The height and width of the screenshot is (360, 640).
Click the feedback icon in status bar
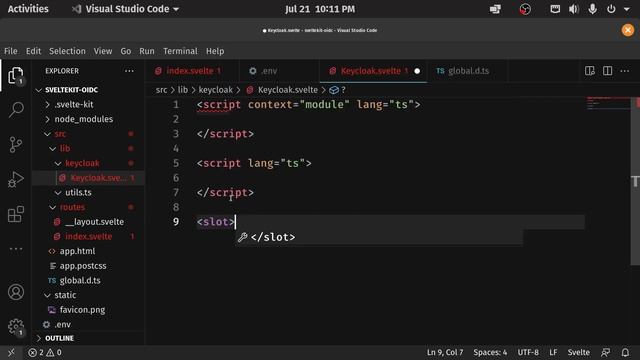click(x=606, y=353)
